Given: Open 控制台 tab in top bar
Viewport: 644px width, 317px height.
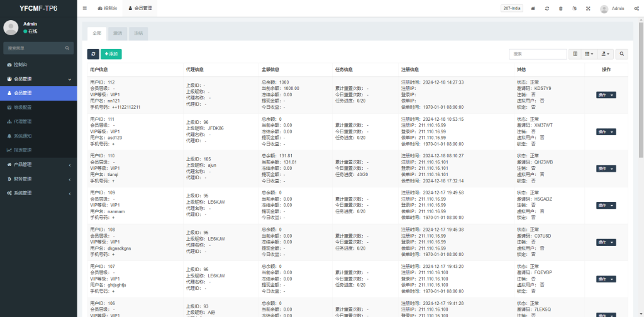Looking at the screenshot, I should [108, 9].
